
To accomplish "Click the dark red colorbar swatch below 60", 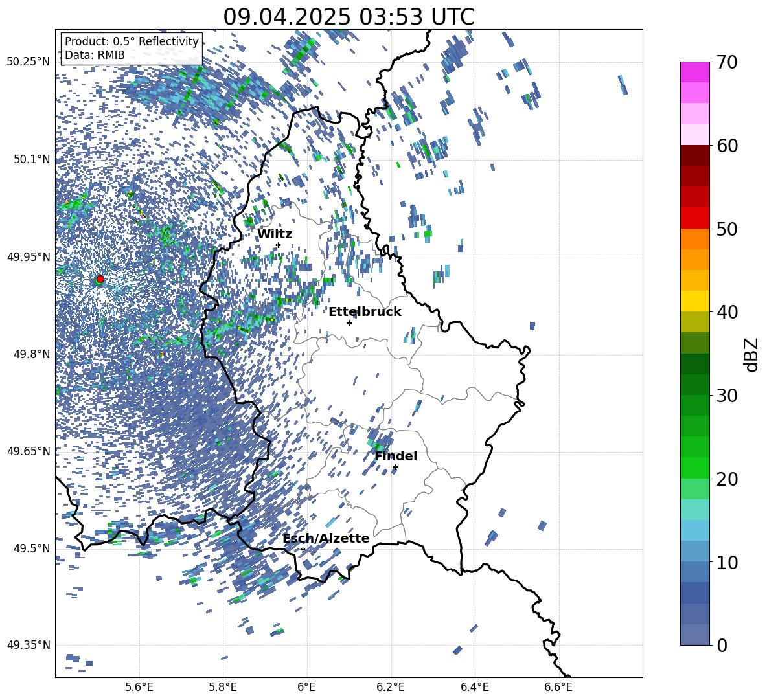I will (695, 155).
